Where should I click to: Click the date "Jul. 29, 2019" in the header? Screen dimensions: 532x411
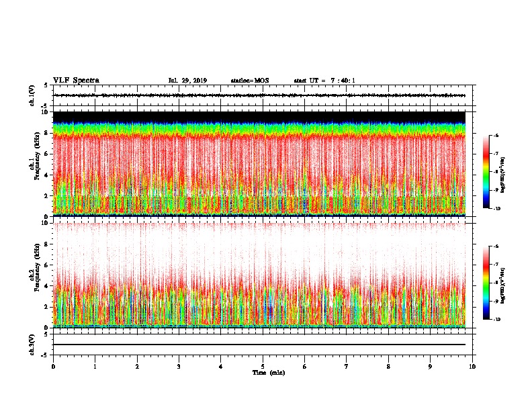(x=187, y=81)
